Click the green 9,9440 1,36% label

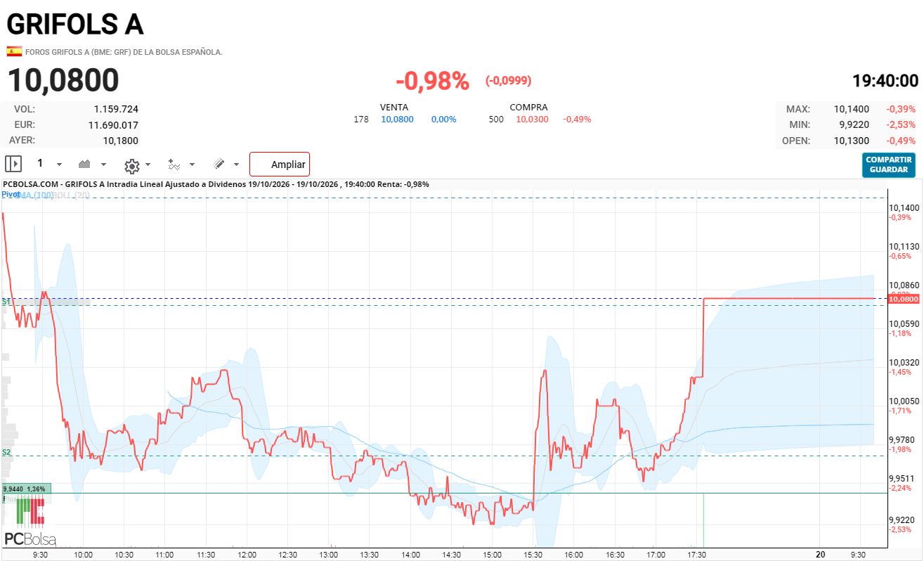pos(26,489)
